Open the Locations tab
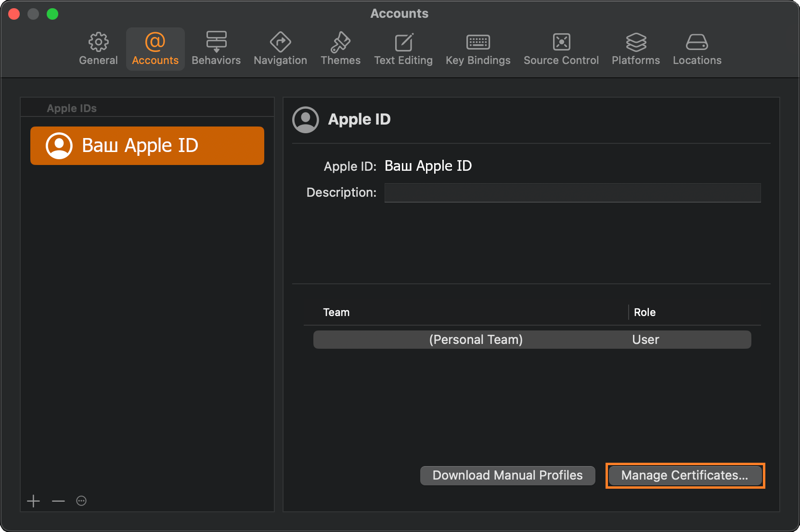 point(697,49)
